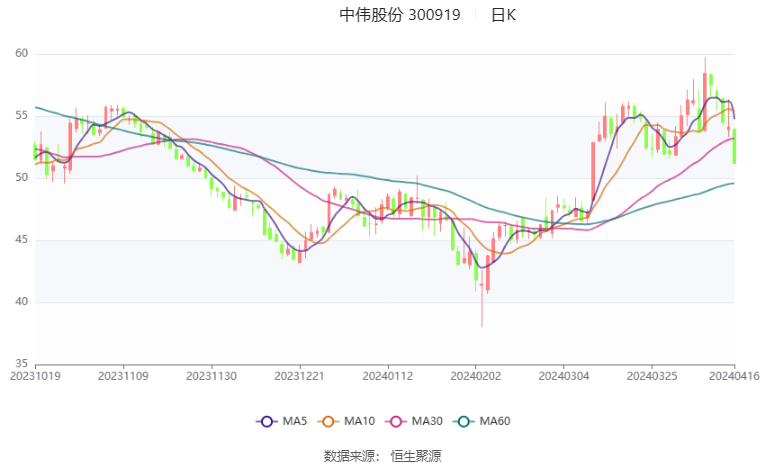765x465 pixels.
Task: Toggle the MA10 legend series
Action: coord(346,421)
